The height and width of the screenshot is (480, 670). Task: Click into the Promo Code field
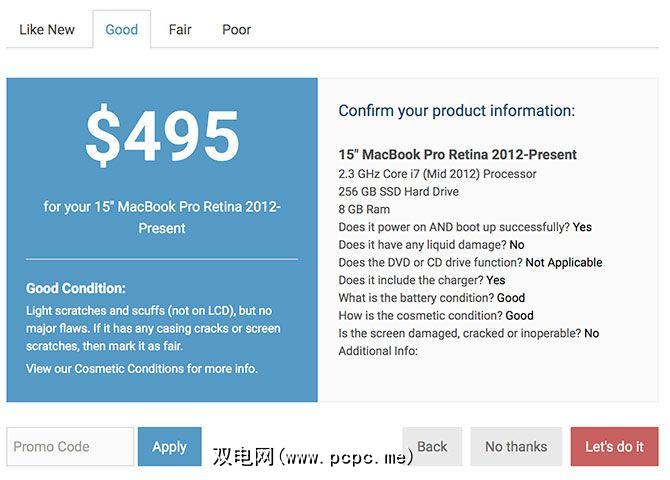pos(70,447)
